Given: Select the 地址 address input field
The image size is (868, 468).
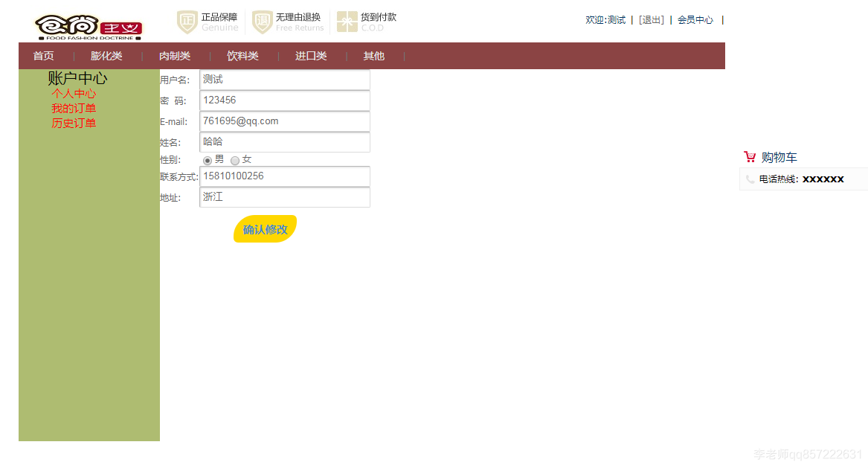Looking at the screenshot, I should [284, 196].
